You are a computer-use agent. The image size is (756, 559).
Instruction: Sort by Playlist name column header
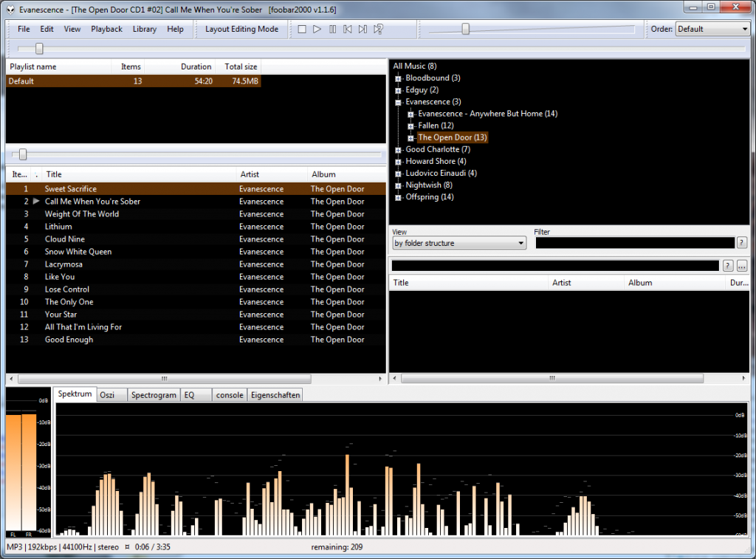click(x=59, y=66)
